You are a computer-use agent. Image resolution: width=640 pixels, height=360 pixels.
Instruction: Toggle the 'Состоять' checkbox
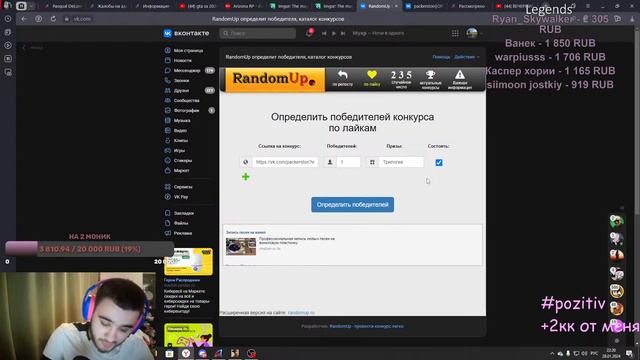pos(439,162)
